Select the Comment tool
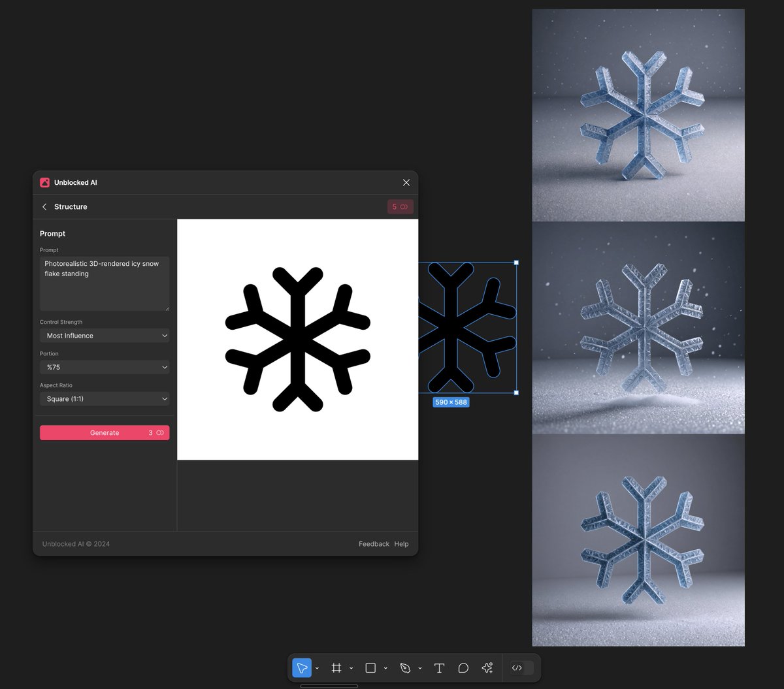This screenshot has height=689, width=784. (463, 668)
